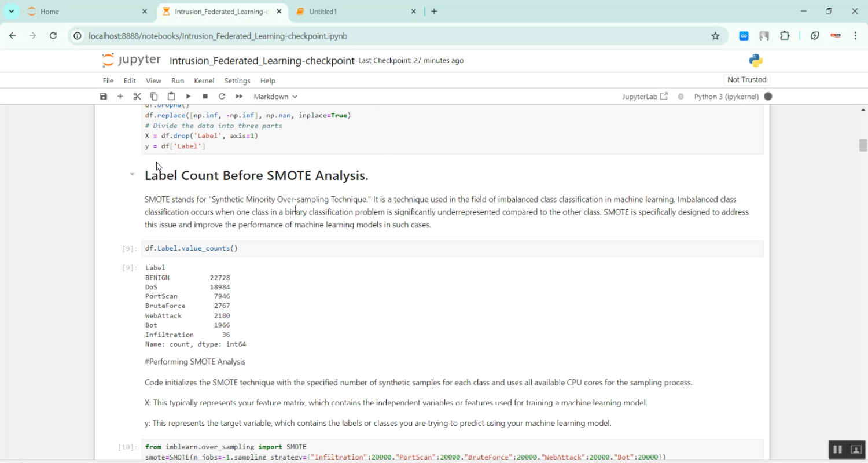The image size is (868, 463).
Task: Click the '#Performing SMOTE Analysis' text
Action: pos(195,362)
